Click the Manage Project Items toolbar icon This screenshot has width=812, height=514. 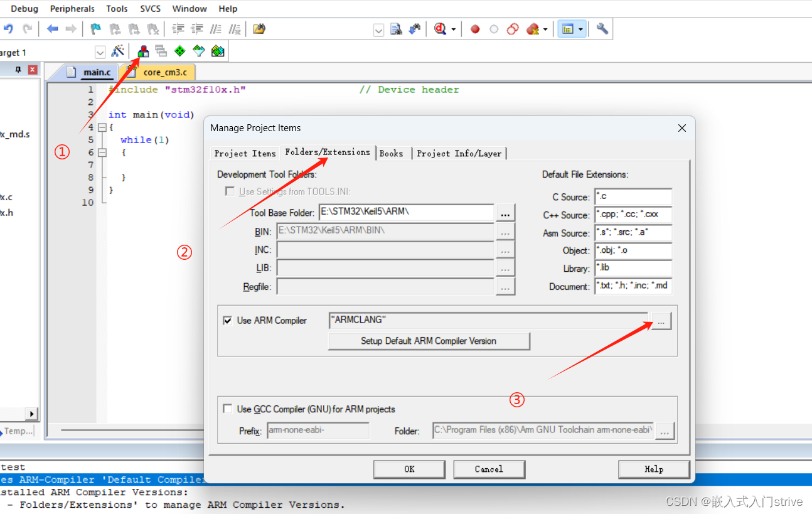[144, 51]
